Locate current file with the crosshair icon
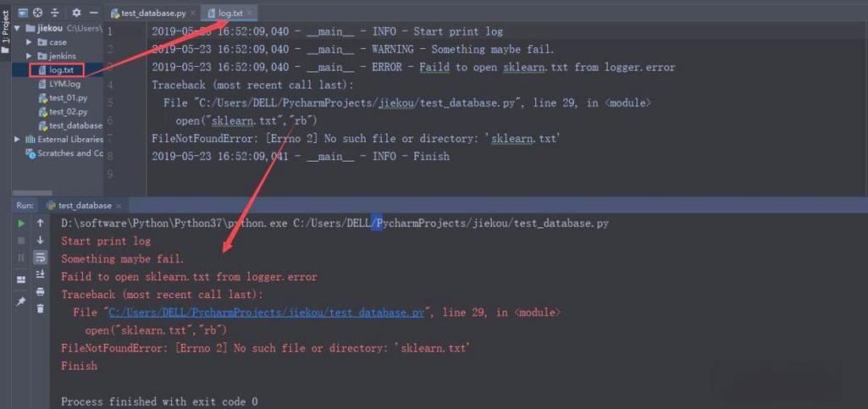 (37, 12)
